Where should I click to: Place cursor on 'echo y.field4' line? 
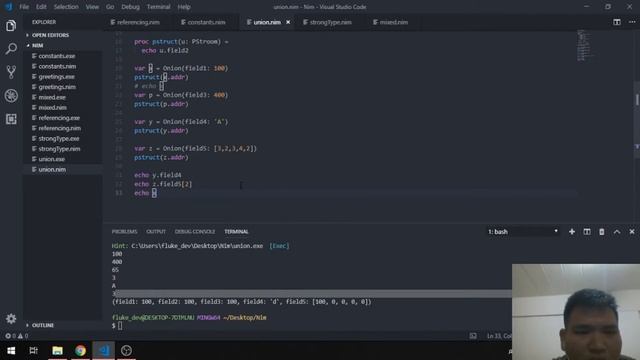[158, 175]
